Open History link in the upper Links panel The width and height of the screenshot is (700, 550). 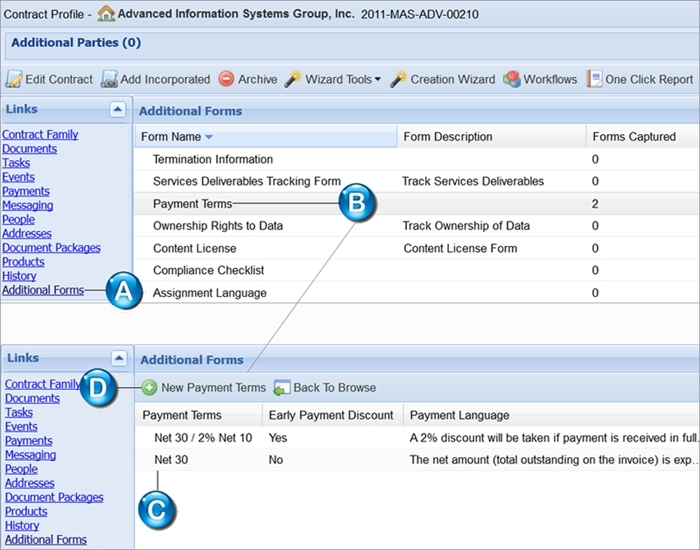[19, 276]
